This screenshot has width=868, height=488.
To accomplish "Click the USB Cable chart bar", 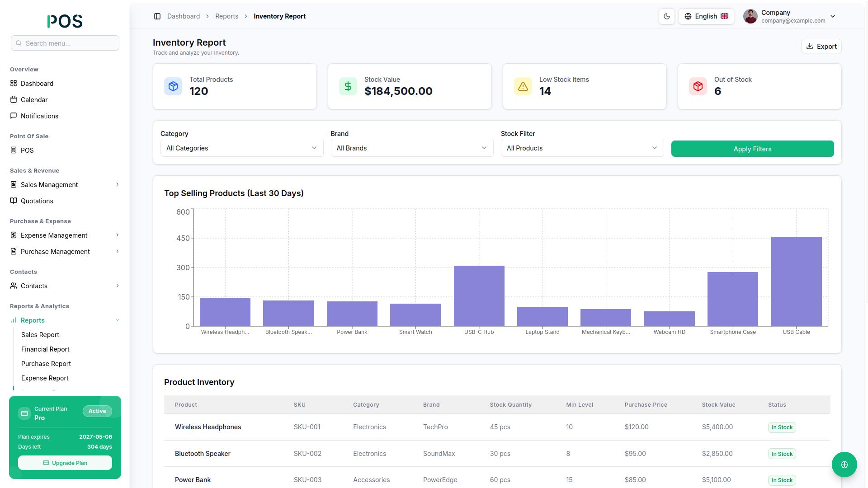I will tap(796, 282).
